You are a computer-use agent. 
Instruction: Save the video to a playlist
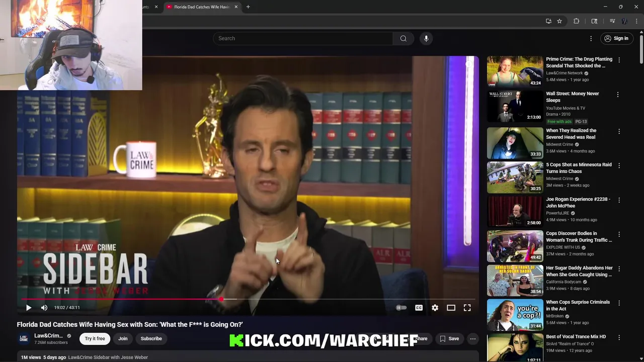click(x=449, y=339)
